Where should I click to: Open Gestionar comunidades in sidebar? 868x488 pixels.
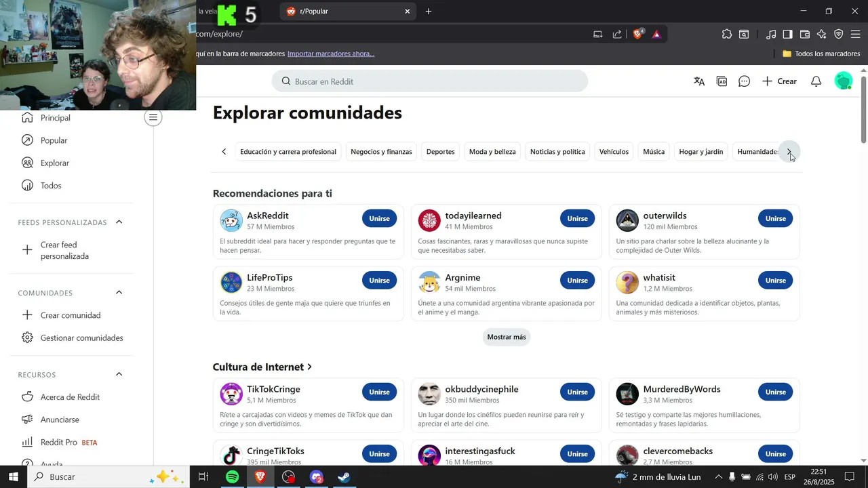pos(71,338)
